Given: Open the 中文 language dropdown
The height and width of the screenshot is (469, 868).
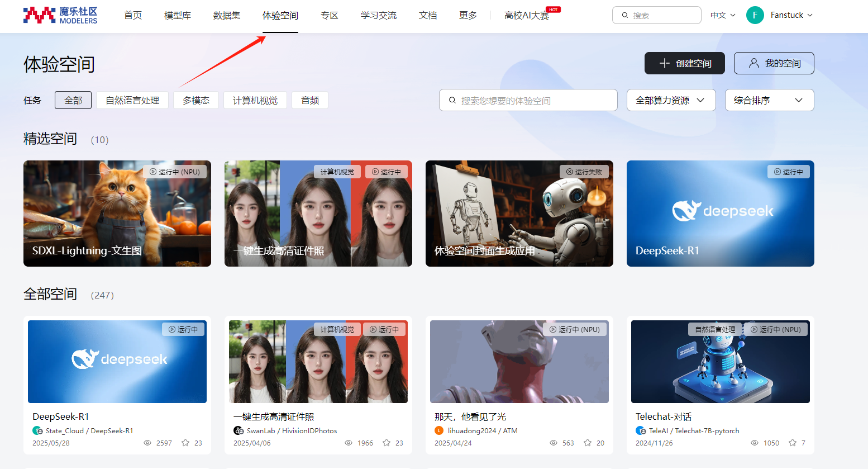Looking at the screenshot, I should pyautogui.click(x=723, y=15).
